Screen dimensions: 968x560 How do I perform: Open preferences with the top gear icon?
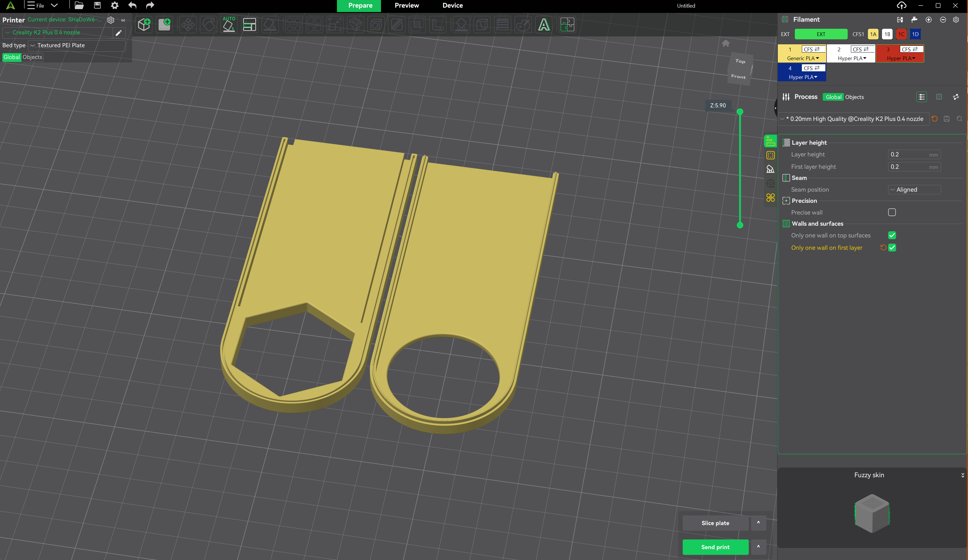click(114, 5)
